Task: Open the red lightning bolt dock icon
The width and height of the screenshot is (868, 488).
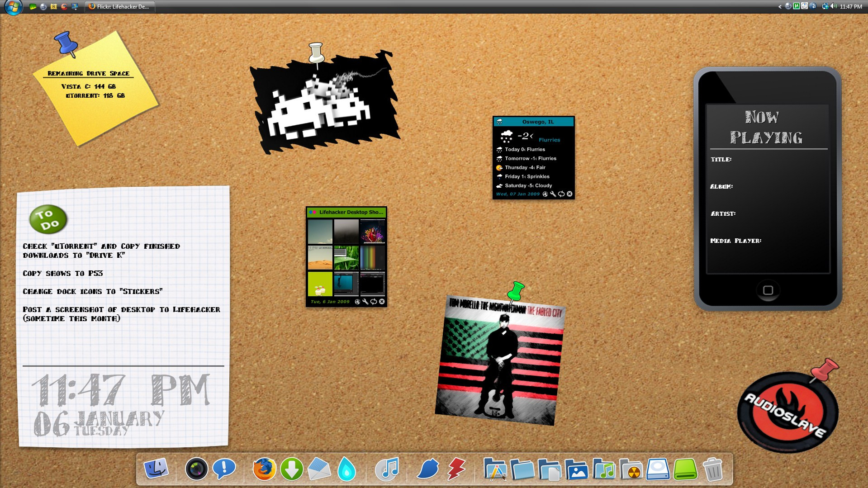Action: point(456,469)
